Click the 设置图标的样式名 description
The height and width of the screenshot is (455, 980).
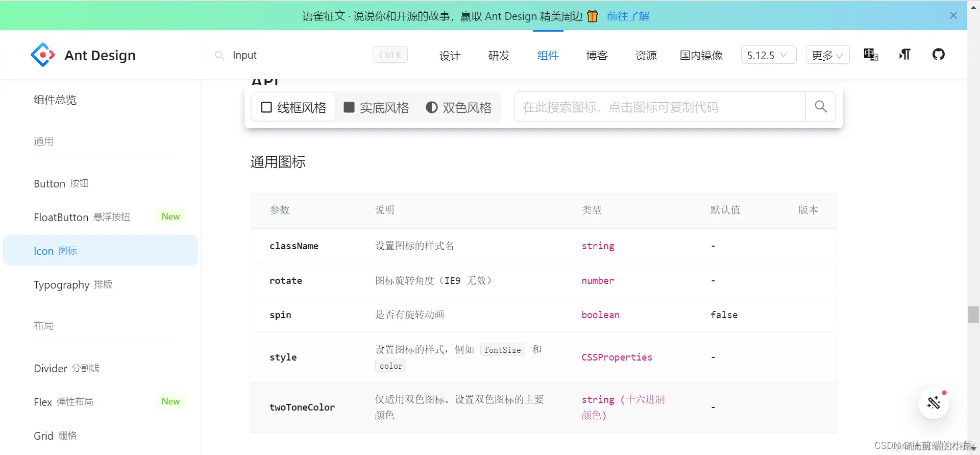(414, 246)
